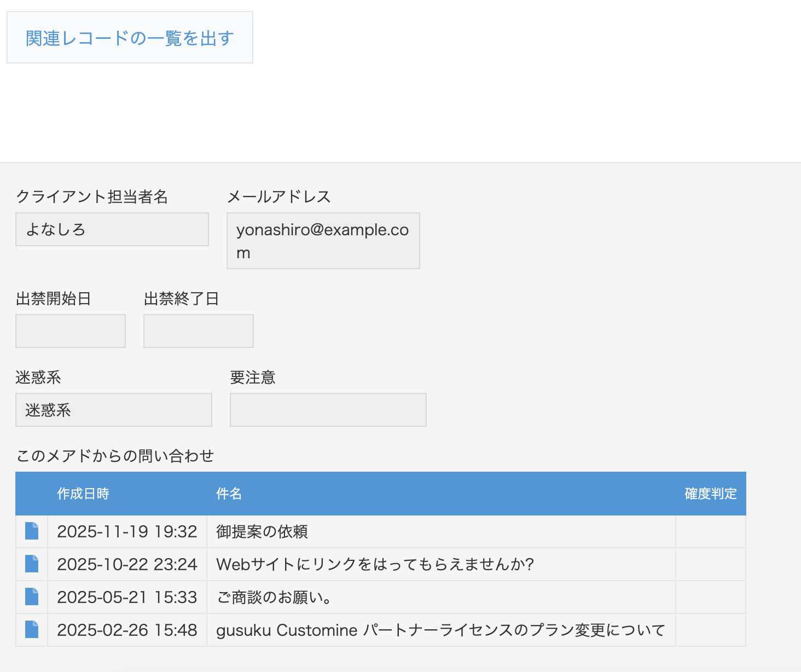Open record icon for 御提案の依頼 row
Viewport: 801px width, 672px height.
point(32,531)
